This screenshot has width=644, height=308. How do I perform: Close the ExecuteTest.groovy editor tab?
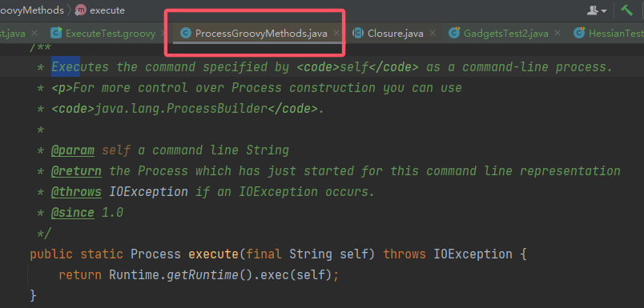coord(163,34)
